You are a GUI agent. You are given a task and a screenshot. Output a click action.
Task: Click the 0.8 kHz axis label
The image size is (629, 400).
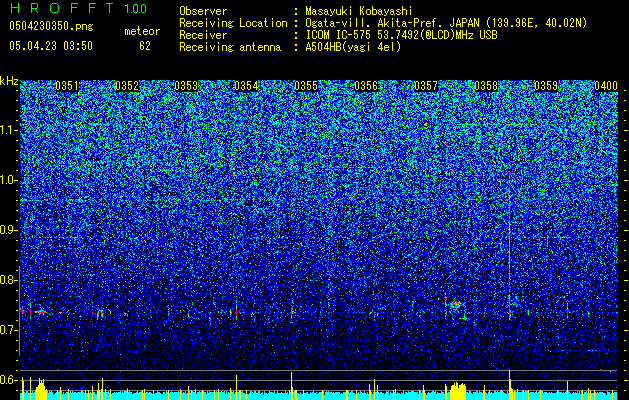9,280
